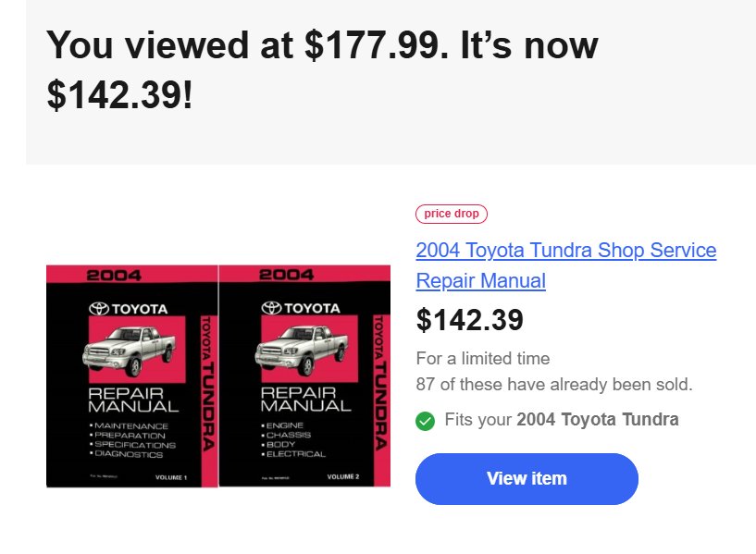Viewport: 756px width, 554px height.
Task: Open the 2004 Toyota Tundra Shop Service link
Action: pyautogui.click(x=566, y=251)
